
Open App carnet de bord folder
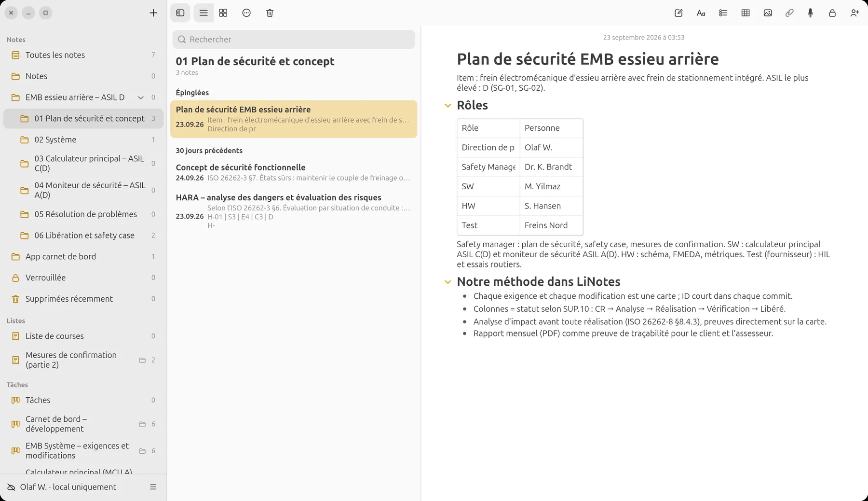coord(83,257)
